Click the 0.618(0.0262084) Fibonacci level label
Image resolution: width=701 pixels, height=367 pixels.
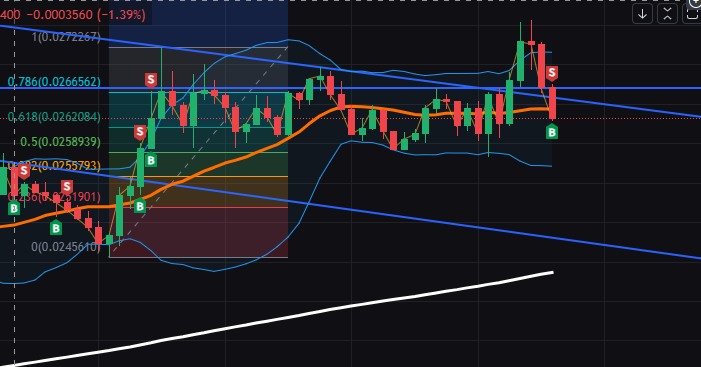(x=54, y=117)
